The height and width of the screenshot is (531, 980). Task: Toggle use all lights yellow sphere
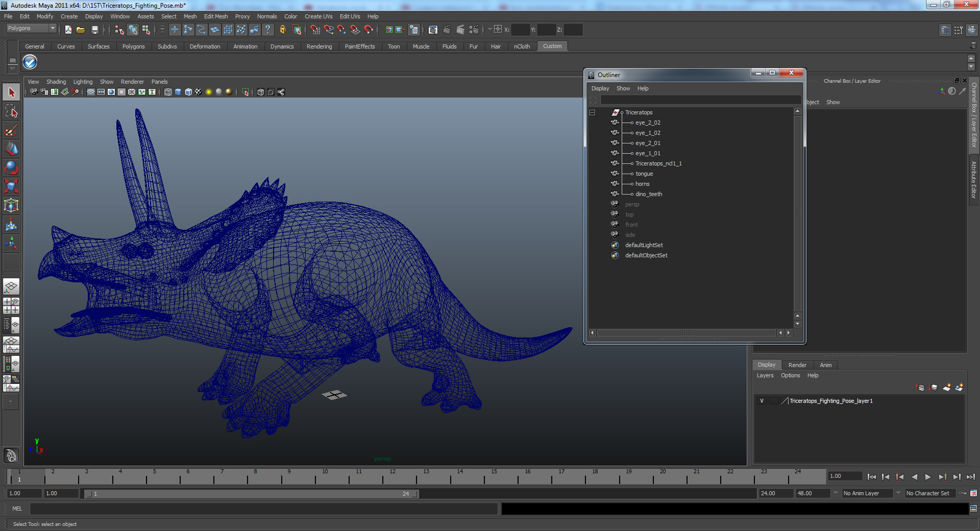click(x=209, y=92)
